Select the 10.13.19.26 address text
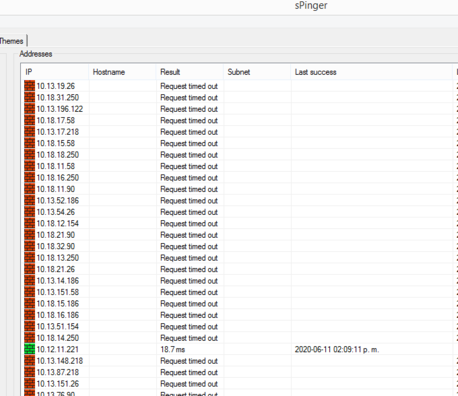Viewport: 458px width, 396px height. 56,86
